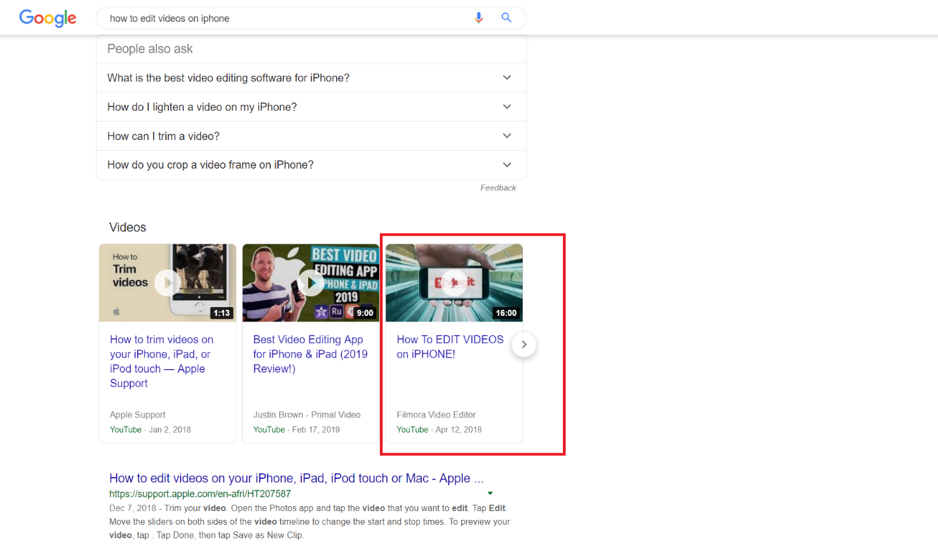Click 'Filmora Video Editor' text
Screen dimensions: 938x548
[436, 415]
